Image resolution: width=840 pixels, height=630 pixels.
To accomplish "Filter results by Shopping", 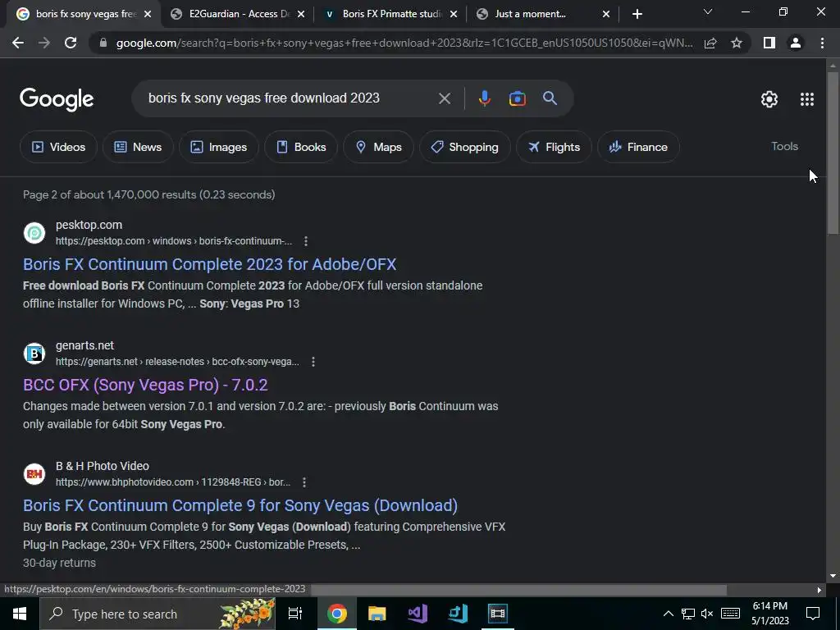I will click(x=464, y=147).
